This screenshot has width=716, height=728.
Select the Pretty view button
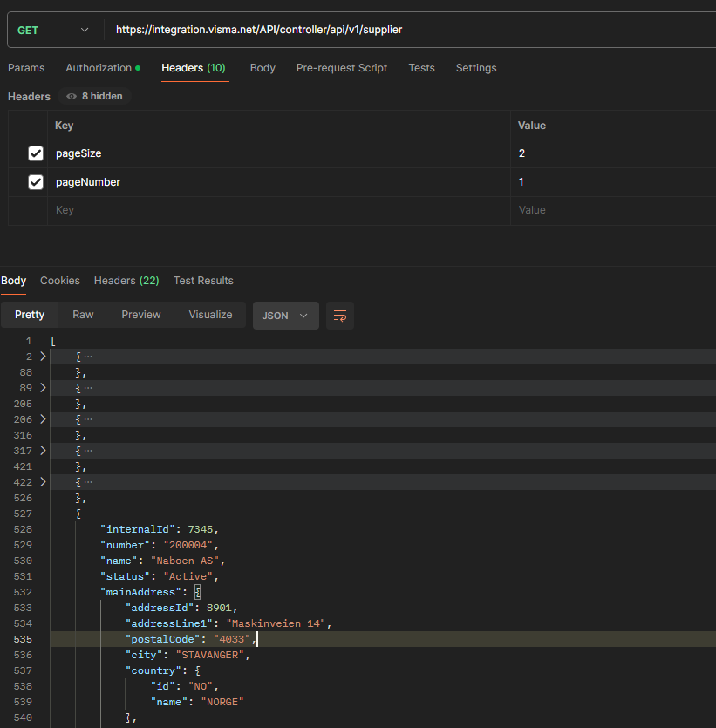pos(30,315)
